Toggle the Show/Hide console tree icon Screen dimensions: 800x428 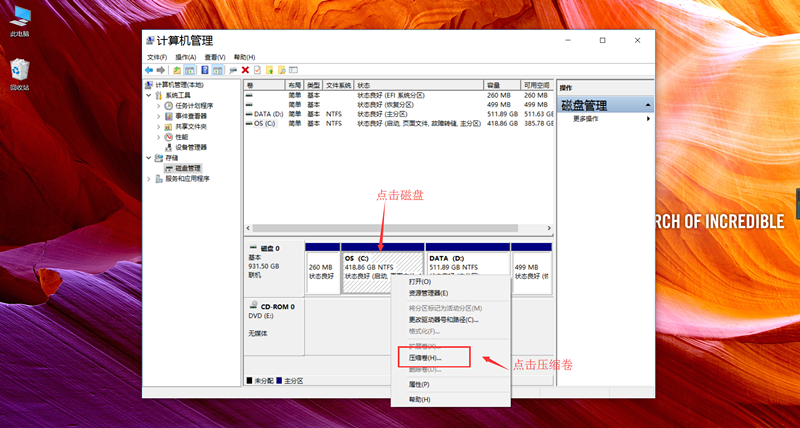pos(189,70)
